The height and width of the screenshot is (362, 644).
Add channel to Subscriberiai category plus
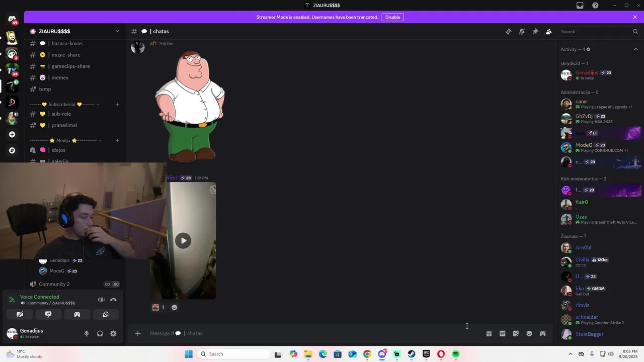coord(117,104)
